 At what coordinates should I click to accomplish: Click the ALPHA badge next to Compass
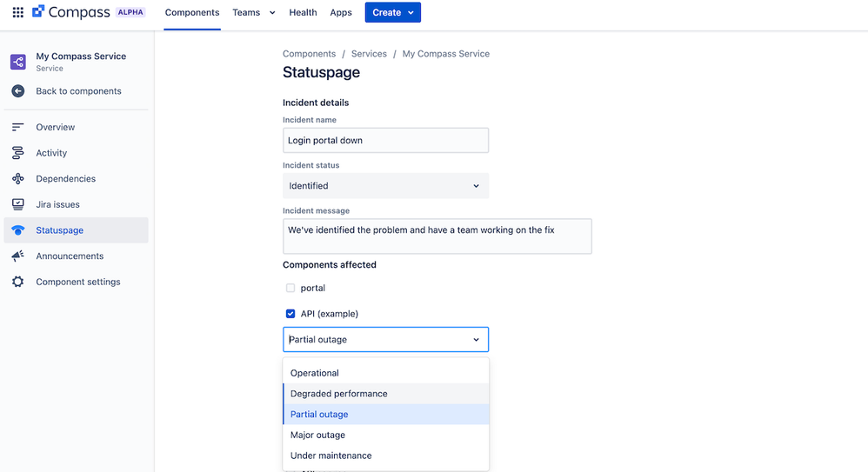point(130,12)
